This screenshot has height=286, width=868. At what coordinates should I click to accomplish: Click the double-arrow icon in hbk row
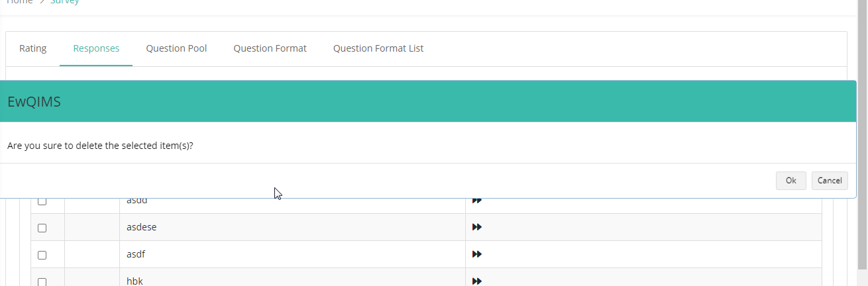[x=476, y=281]
